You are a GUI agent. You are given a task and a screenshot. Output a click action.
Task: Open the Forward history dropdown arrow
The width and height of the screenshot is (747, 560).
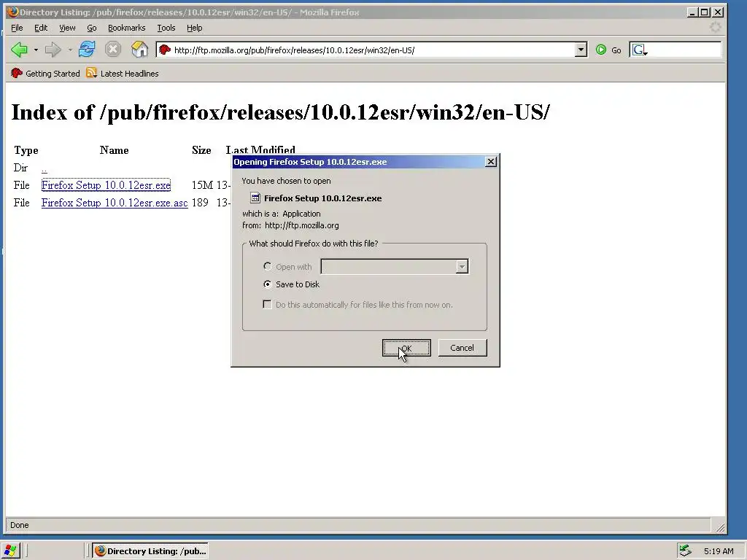(x=70, y=50)
